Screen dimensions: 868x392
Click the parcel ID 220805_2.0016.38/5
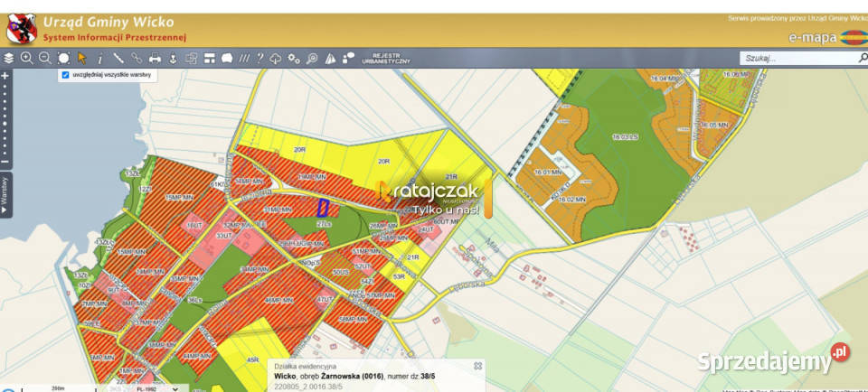(x=308, y=387)
